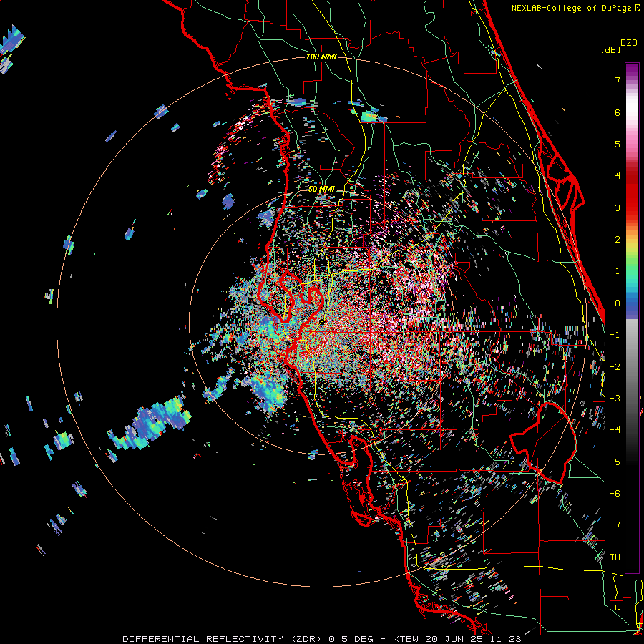Click the [dB] unit label
Viewport: 644px width, 644px height.
tap(610, 49)
